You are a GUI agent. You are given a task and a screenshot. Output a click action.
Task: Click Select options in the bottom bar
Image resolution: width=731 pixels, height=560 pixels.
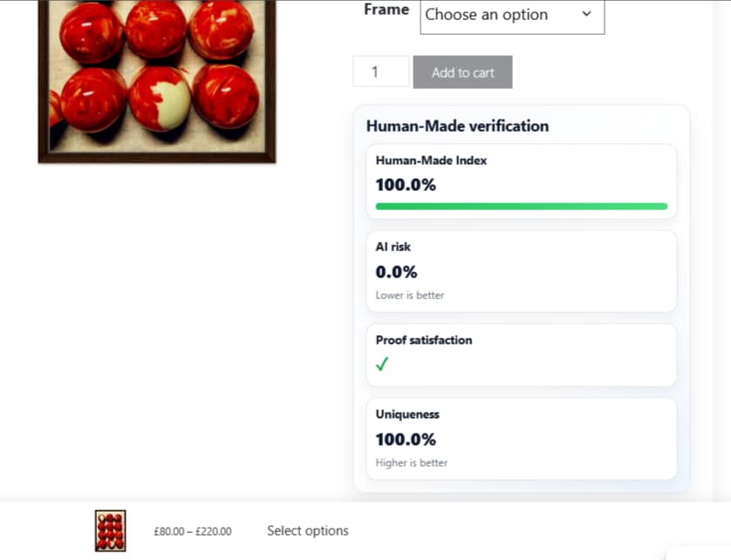[x=307, y=530]
